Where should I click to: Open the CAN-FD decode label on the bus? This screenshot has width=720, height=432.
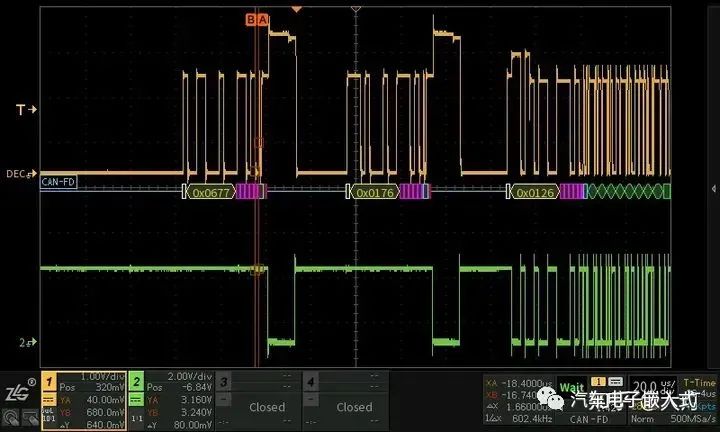tap(58, 182)
